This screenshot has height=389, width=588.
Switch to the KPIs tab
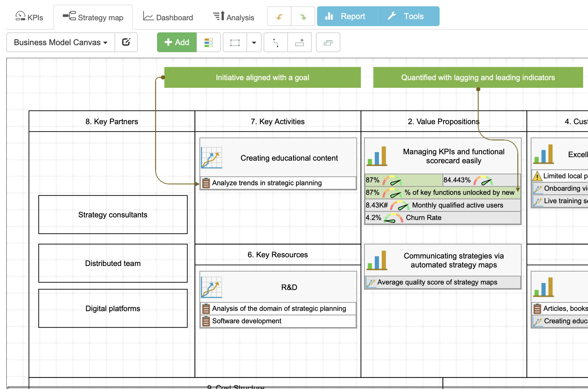[x=29, y=16]
